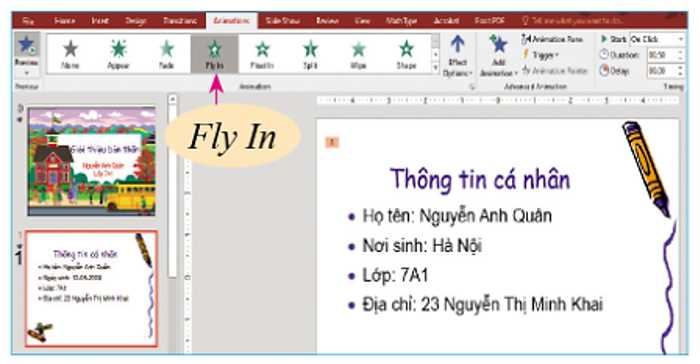This screenshot has height=364, width=700.
Task: Select the Animations tab
Action: coord(231,21)
